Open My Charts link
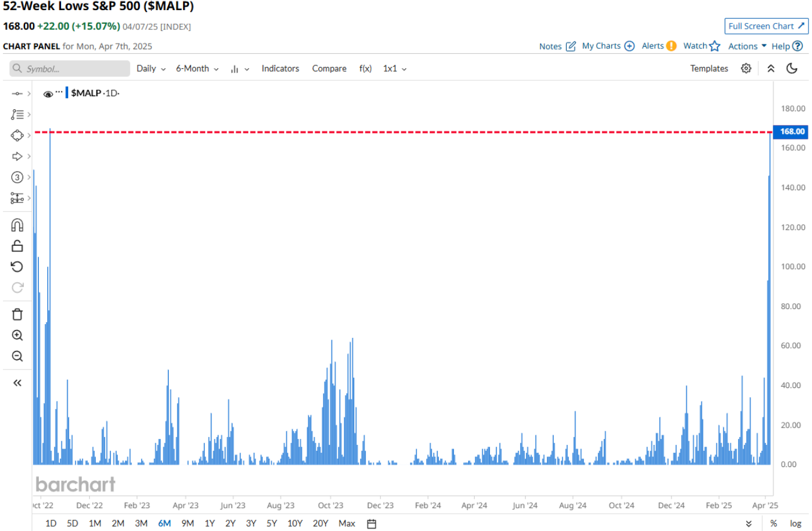812x531 pixels. [608, 46]
